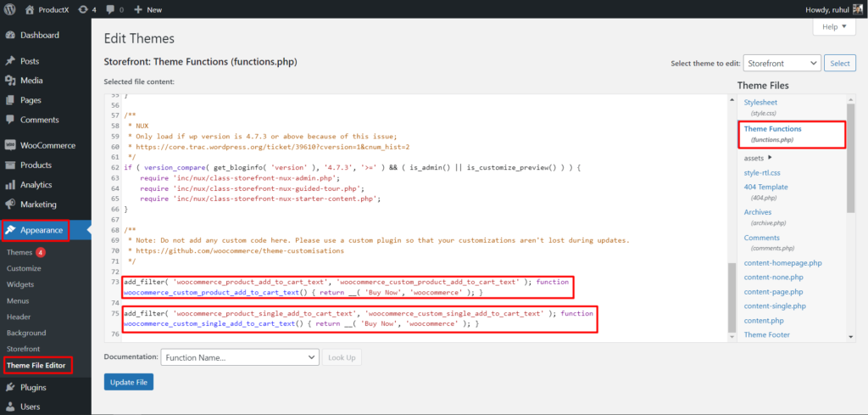Open Stylesheet file link
Screen dimensions: 868x415
click(760, 103)
